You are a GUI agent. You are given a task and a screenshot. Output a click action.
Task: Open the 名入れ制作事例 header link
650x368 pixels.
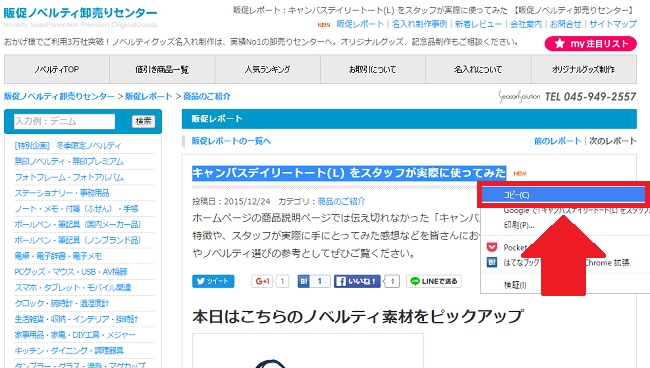(x=419, y=24)
